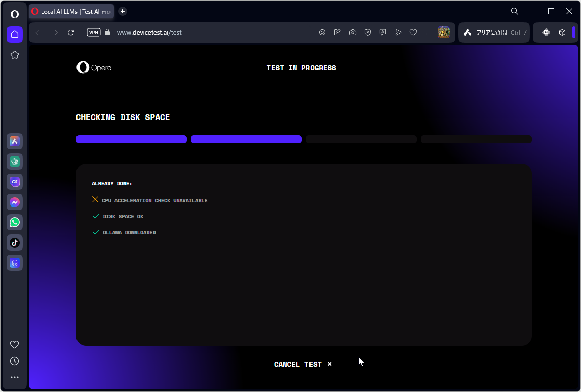
Task: Click 'GPU ACCELERATION CHECK UNAVAILABLE' text
Action: point(154,201)
